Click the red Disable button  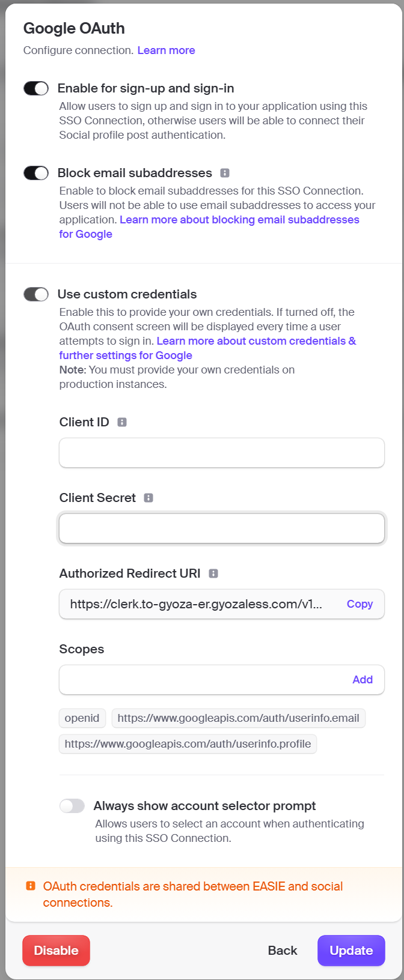point(56,951)
